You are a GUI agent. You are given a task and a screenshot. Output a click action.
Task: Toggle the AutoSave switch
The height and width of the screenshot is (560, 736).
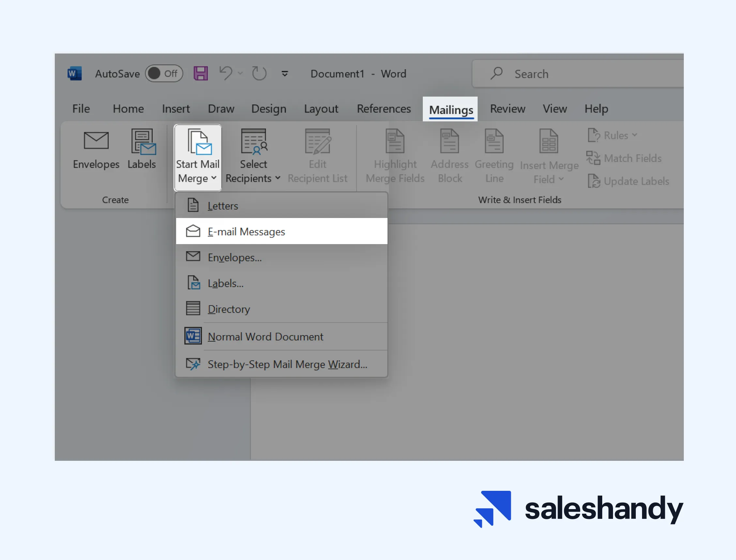(x=164, y=73)
